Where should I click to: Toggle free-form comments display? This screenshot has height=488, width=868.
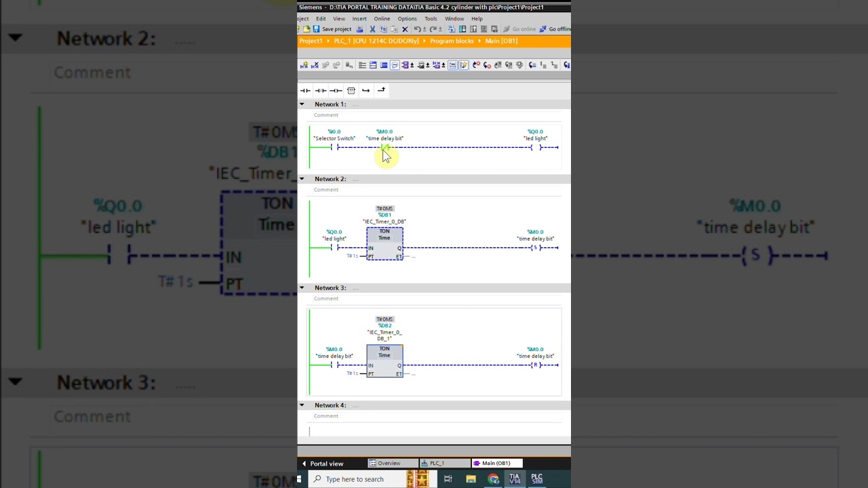(x=395, y=65)
